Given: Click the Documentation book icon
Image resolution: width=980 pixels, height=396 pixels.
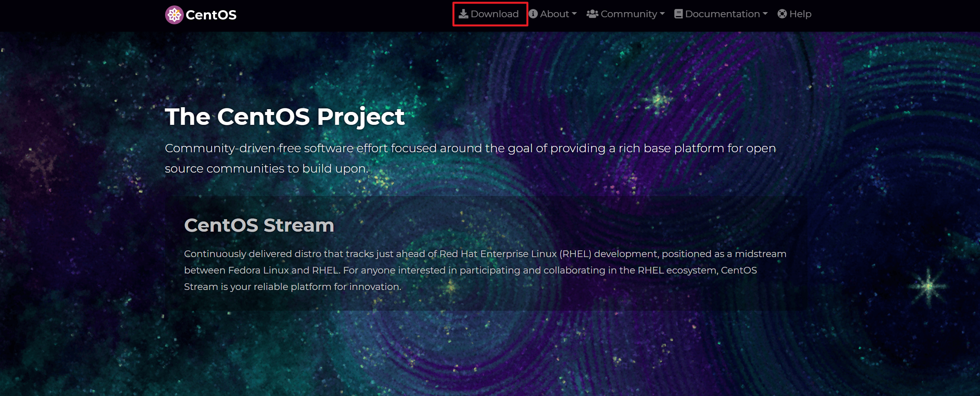Looking at the screenshot, I should click(x=678, y=14).
